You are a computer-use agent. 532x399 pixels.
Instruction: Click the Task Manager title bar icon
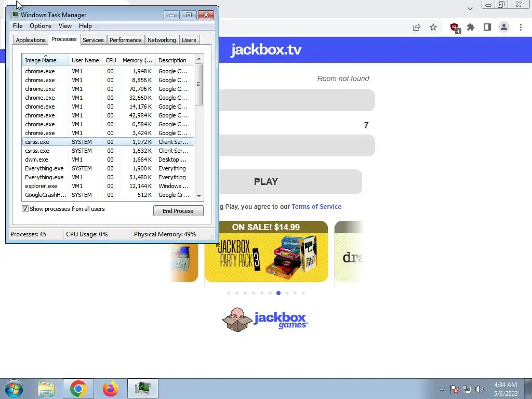15,15
